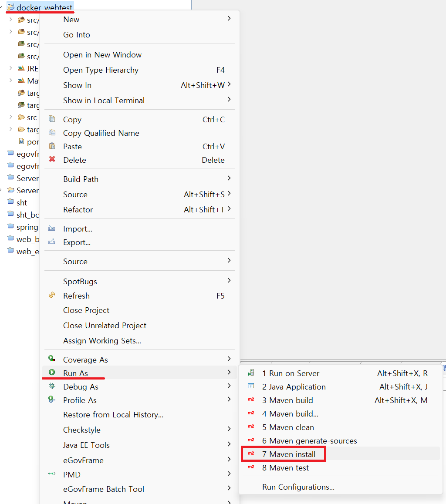Open Type Hierarchy menu entry

tap(101, 70)
